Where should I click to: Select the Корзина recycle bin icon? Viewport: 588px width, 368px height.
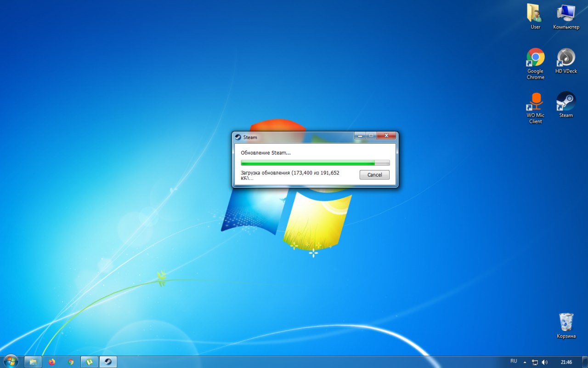click(x=566, y=326)
